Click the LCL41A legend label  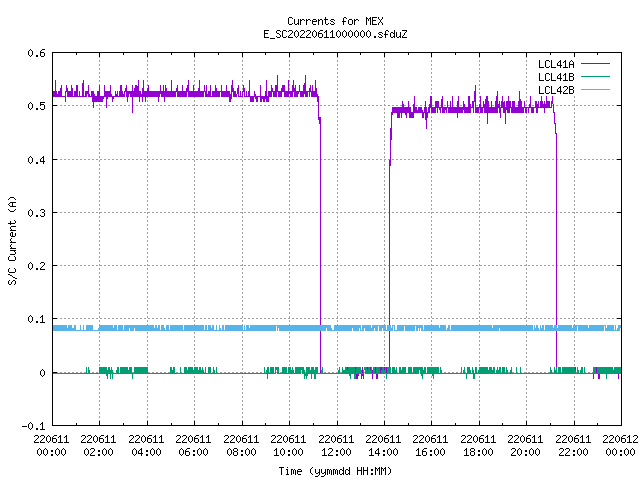(x=556, y=64)
